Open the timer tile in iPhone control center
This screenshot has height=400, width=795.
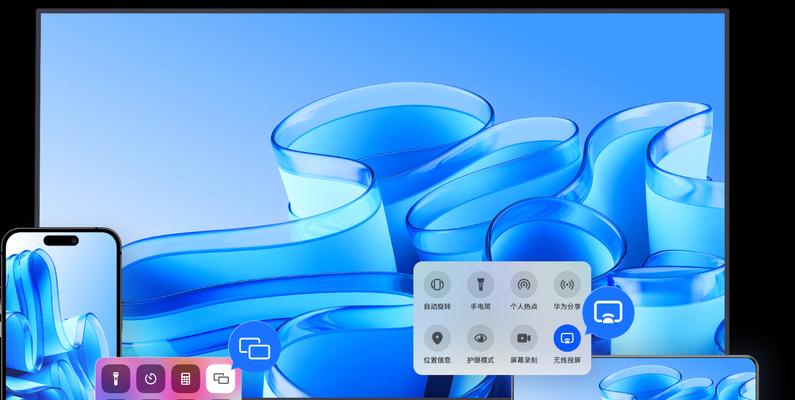click(x=151, y=379)
